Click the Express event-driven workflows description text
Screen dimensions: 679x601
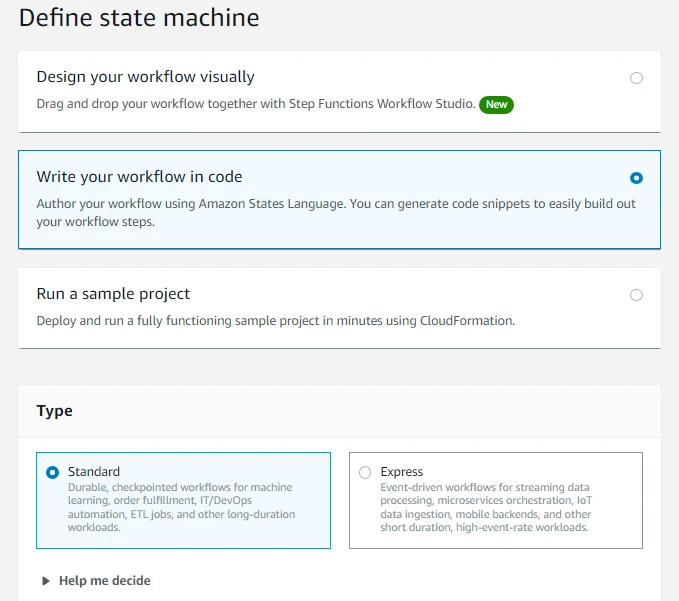[493, 507]
